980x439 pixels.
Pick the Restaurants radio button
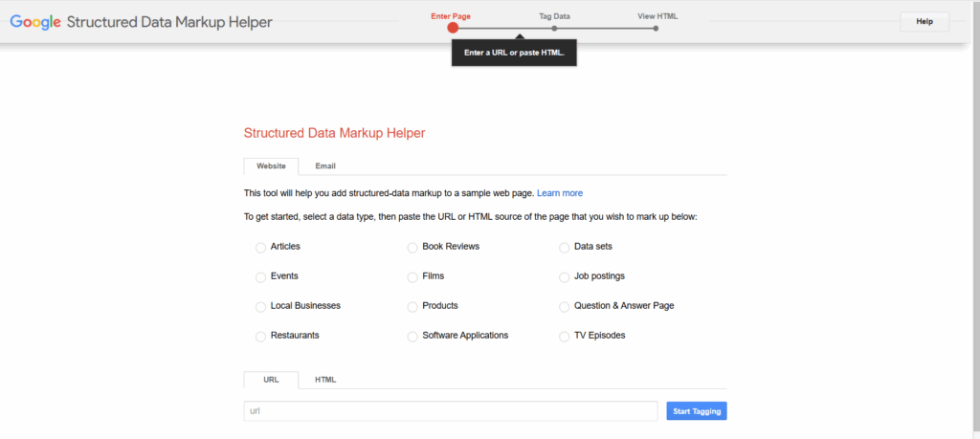click(x=260, y=337)
